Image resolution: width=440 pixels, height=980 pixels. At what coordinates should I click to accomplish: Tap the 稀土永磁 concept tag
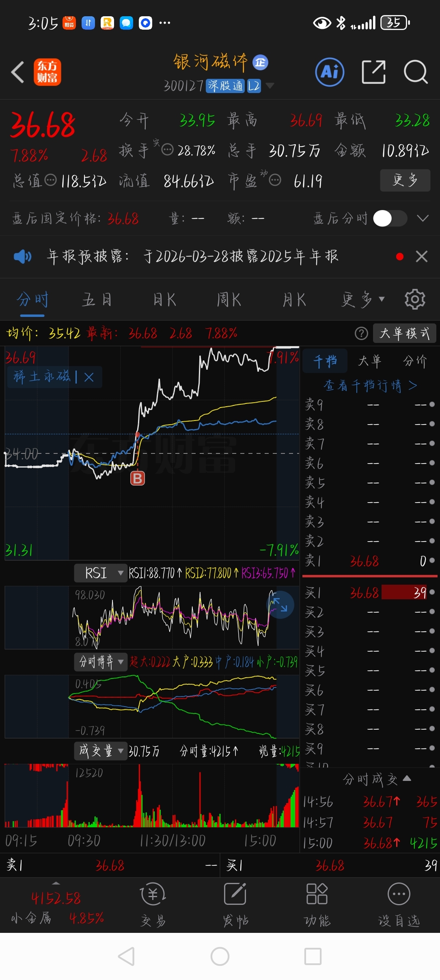pyautogui.click(x=42, y=377)
